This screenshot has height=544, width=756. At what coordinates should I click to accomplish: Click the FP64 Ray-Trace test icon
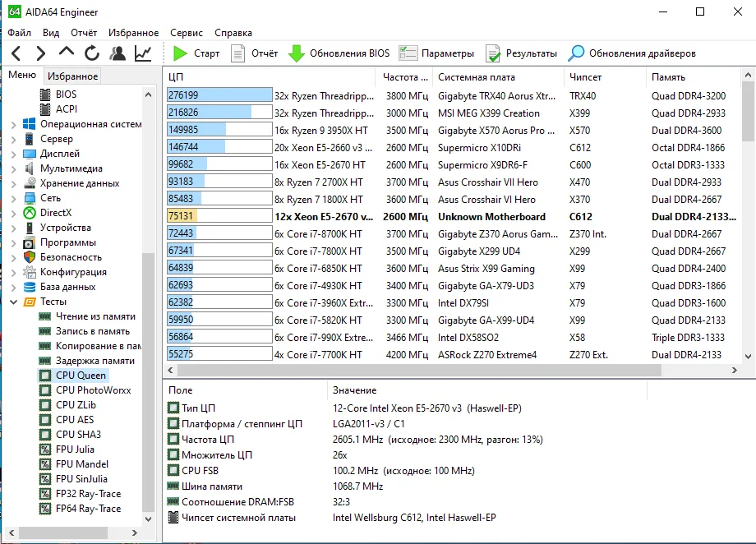(45, 509)
